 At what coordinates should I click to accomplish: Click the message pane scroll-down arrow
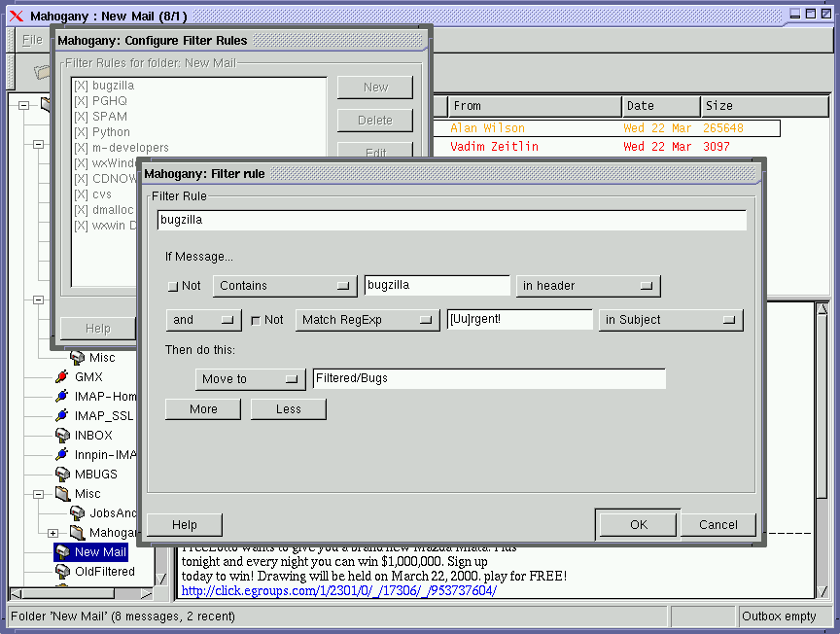point(822,591)
